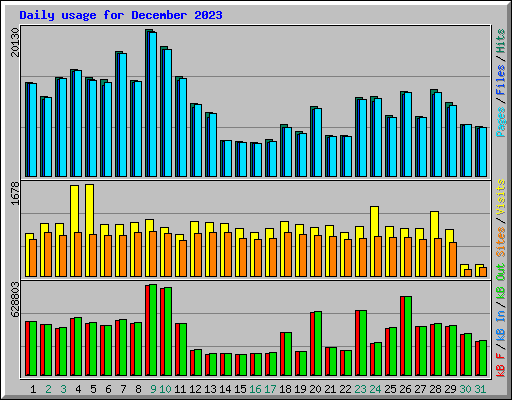
Task: Click the 'Sites' legend label
Action: 501,242
